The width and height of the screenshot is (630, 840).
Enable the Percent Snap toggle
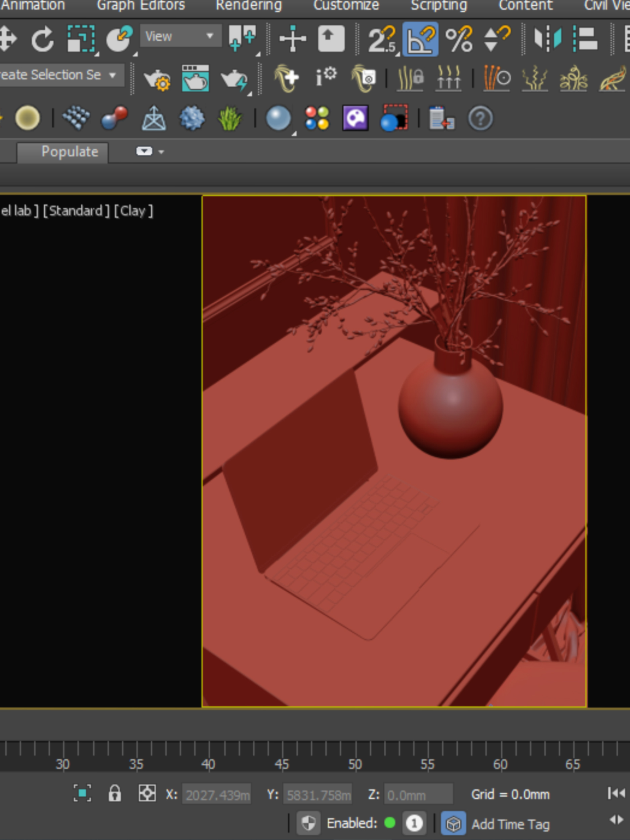point(459,39)
